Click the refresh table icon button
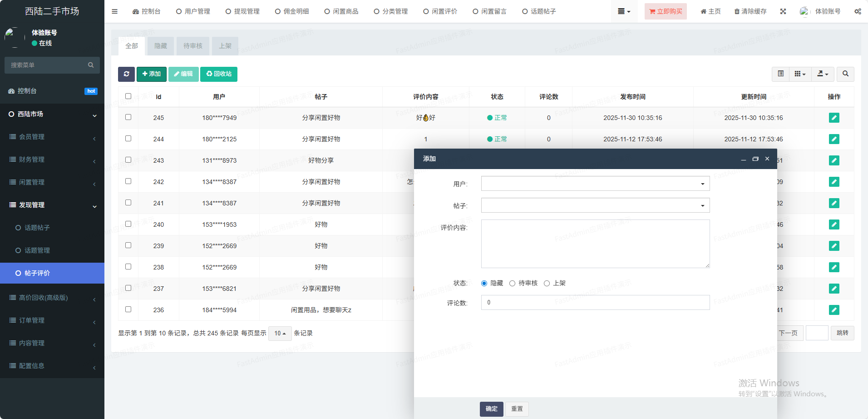This screenshot has width=868, height=419. [126, 74]
